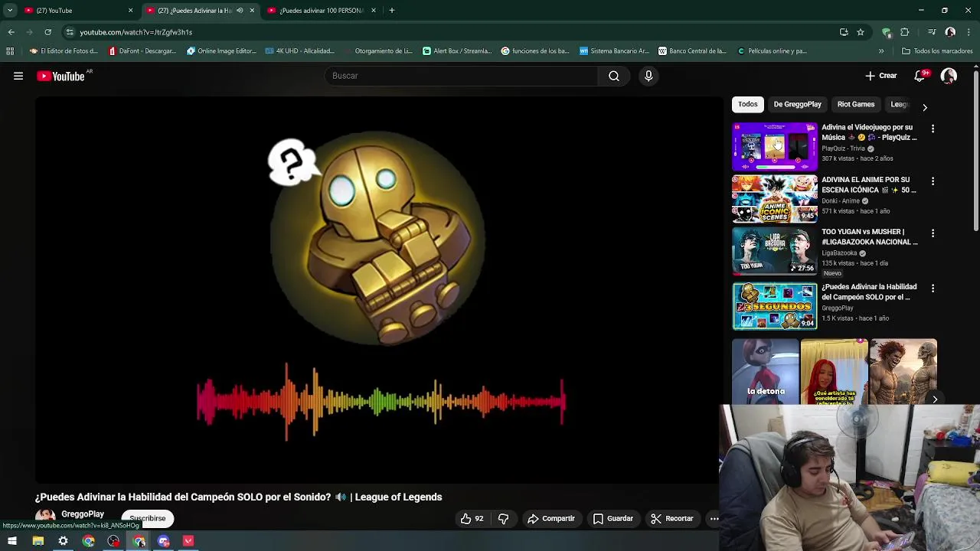Click the Recortar clip button
The width and height of the screenshot is (980, 551).
click(x=672, y=519)
